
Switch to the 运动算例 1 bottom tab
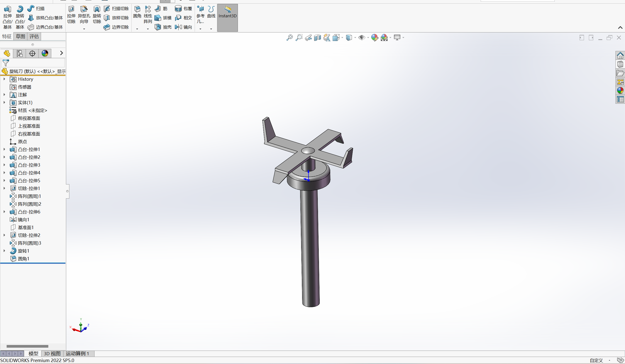[x=77, y=354]
